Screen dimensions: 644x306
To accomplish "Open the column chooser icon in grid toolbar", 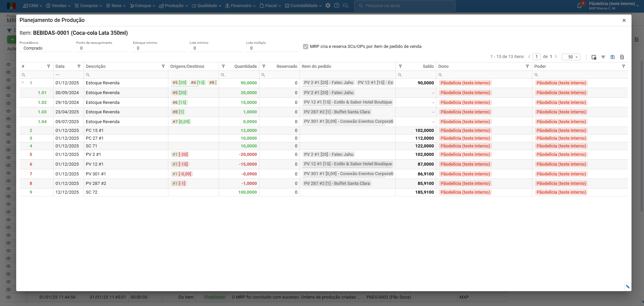I will pyautogui.click(x=594, y=57).
